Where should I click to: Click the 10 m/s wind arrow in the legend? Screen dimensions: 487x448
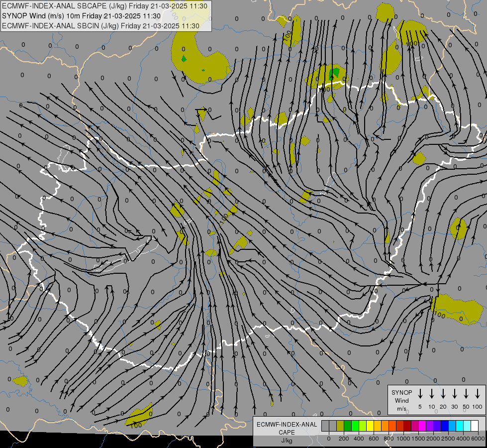[432, 394]
